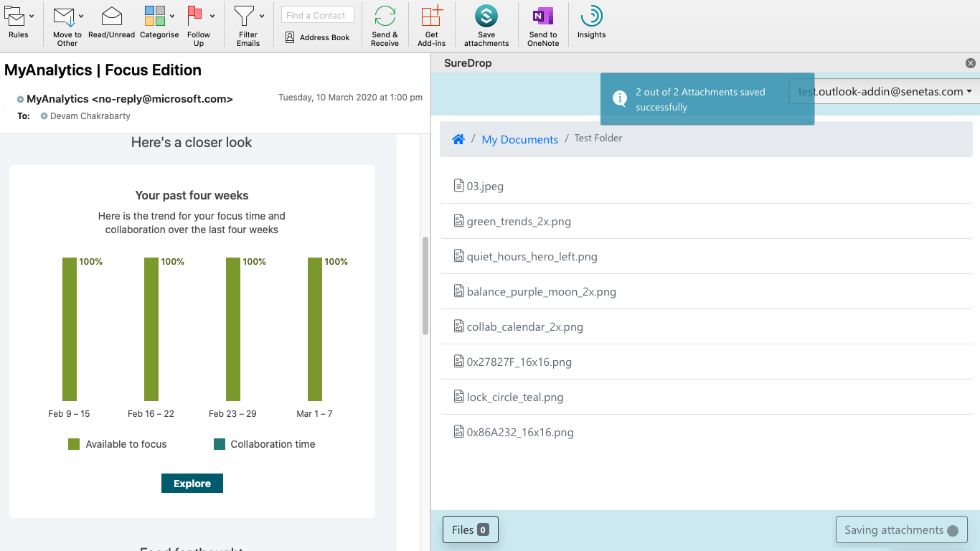Open the senetas.com account dropdown
Viewport: 980px width, 551px height.
(x=884, y=91)
